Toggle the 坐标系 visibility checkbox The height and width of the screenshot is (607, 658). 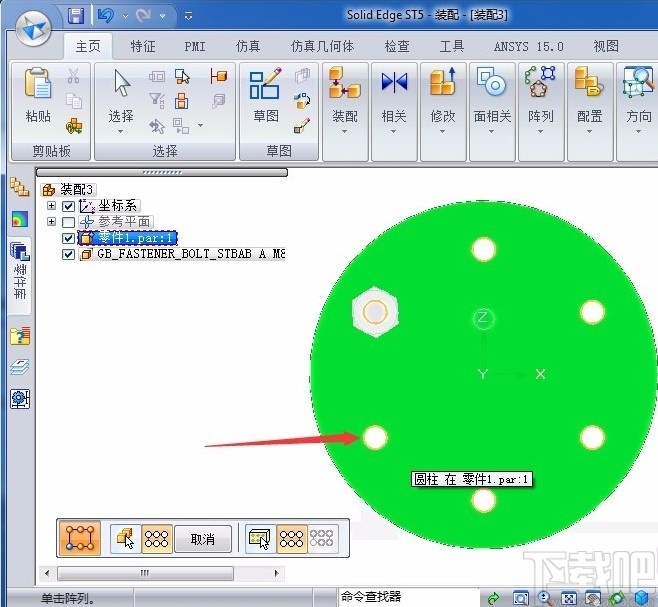click(68, 206)
